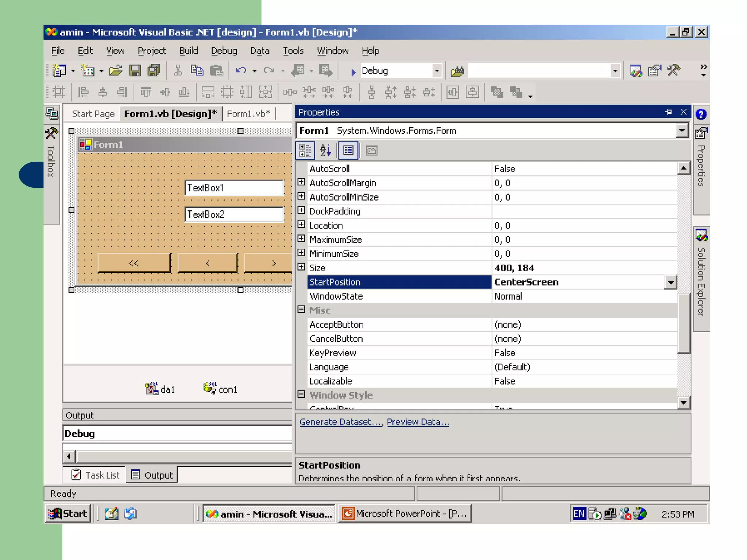
Task: Click the Open File folder icon
Action: (x=116, y=71)
